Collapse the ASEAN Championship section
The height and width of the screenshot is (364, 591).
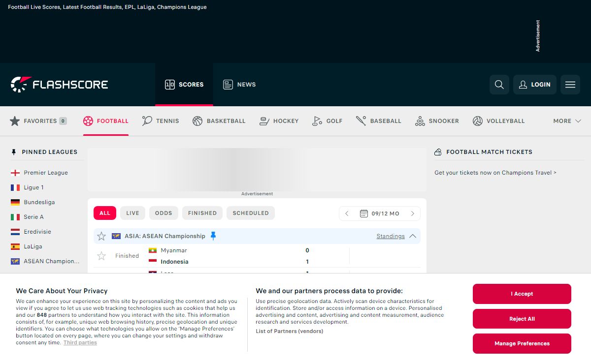[x=413, y=236]
